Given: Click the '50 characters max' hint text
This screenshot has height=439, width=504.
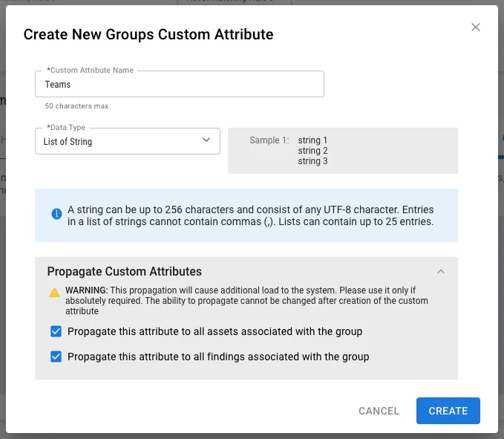Looking at the screenshot, I should pyautogui.click(x=76, y=105).
